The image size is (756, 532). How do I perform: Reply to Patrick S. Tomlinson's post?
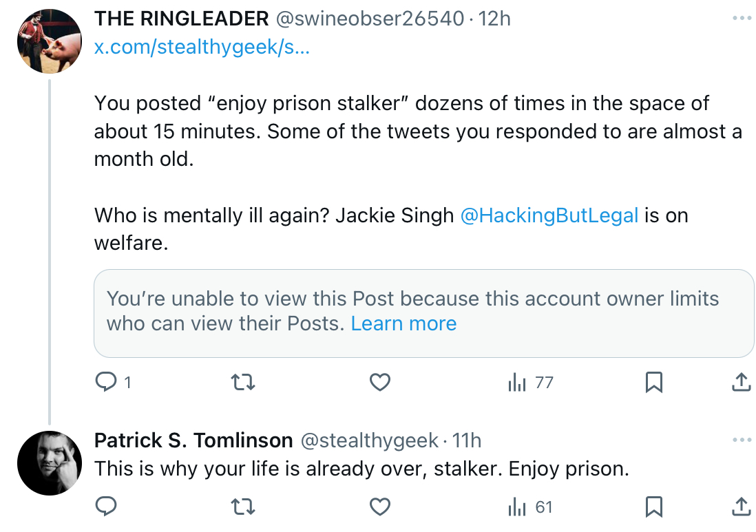[x=106, y=507]
